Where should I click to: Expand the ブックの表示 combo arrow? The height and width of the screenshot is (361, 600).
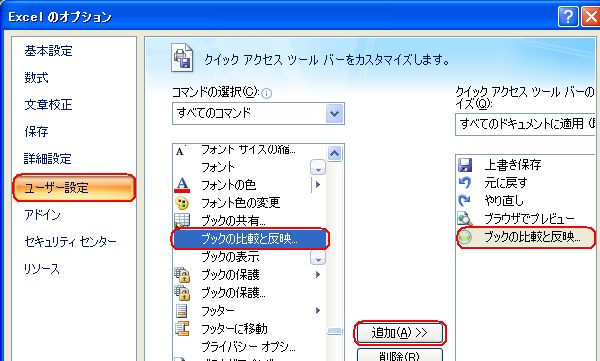point(318,257)
